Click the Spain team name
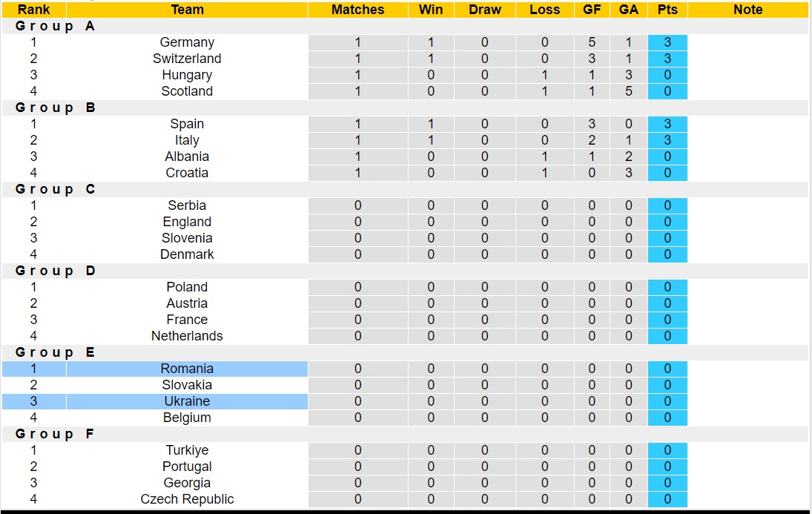 (187, 124)
